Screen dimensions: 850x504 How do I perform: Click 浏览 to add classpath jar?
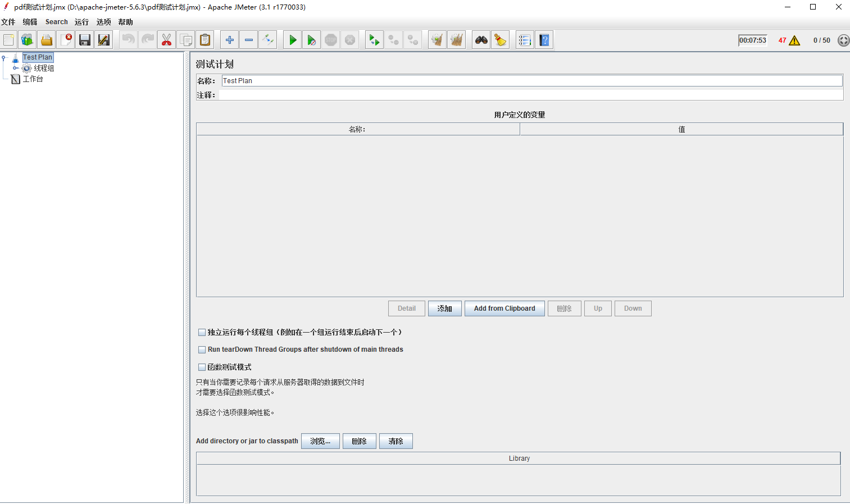[320, 441]
